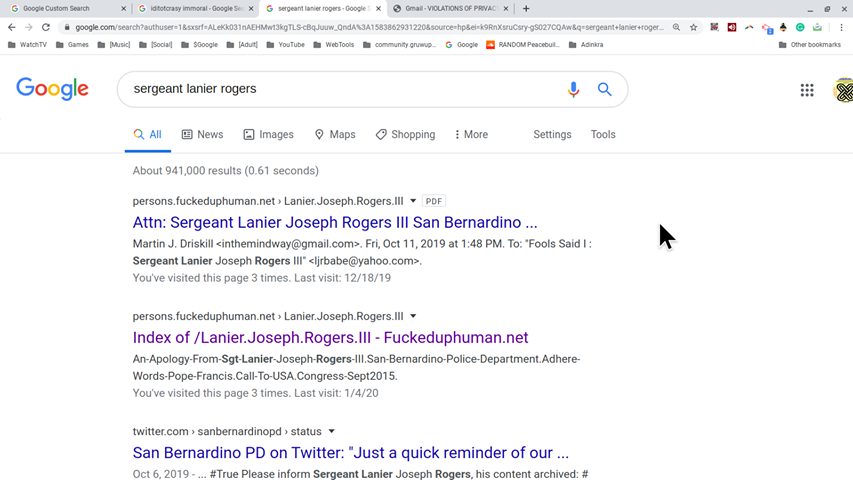Click the red square extension icon
This screenshot has width=853, height=480.
[x=732, y=27]
